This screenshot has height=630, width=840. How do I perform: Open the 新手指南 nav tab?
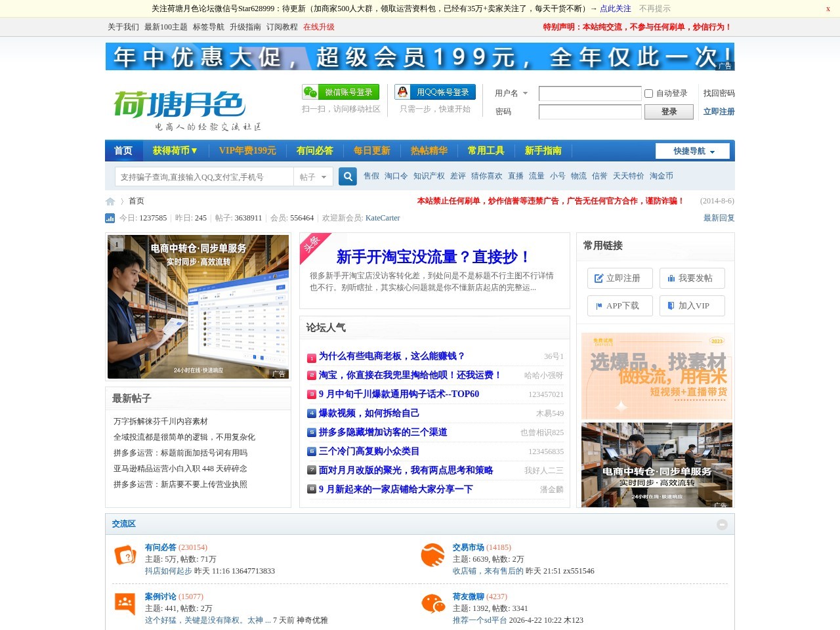coord(543,151)
